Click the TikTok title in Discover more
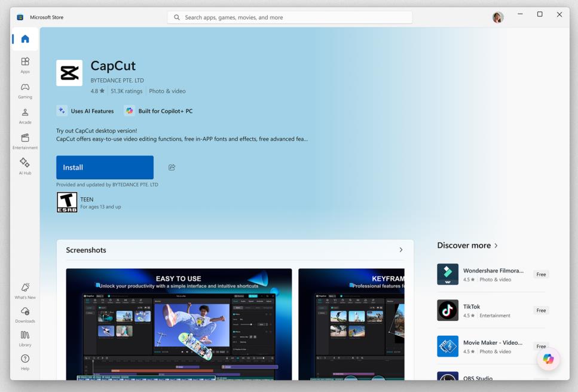This screenshot has height=392, width=578. click(x=472, y=307)
